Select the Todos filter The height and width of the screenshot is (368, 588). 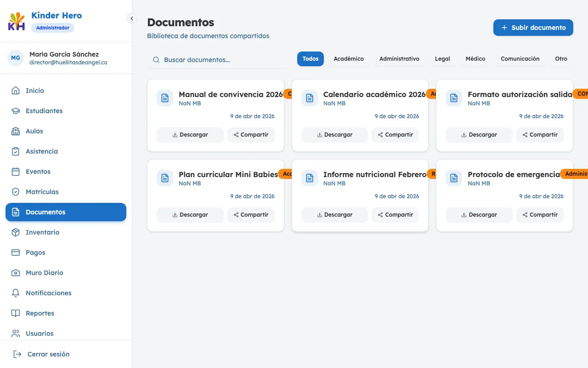click(310, 58)
